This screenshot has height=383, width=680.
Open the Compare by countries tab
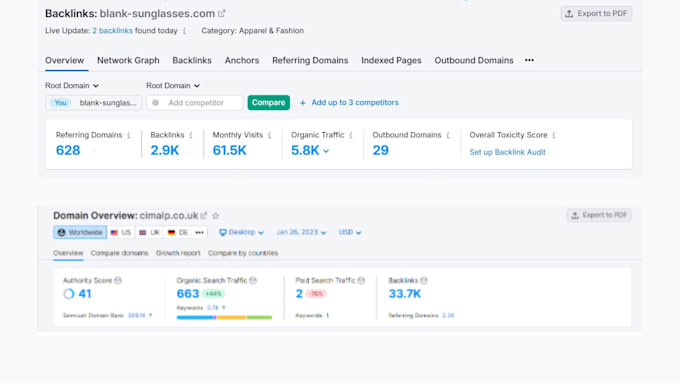[x=243, y=253]
